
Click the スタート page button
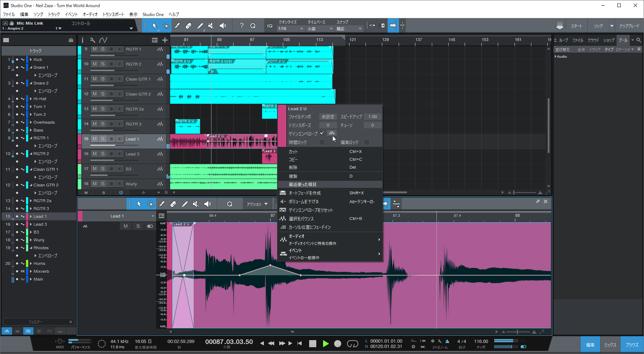coord(576,26)
